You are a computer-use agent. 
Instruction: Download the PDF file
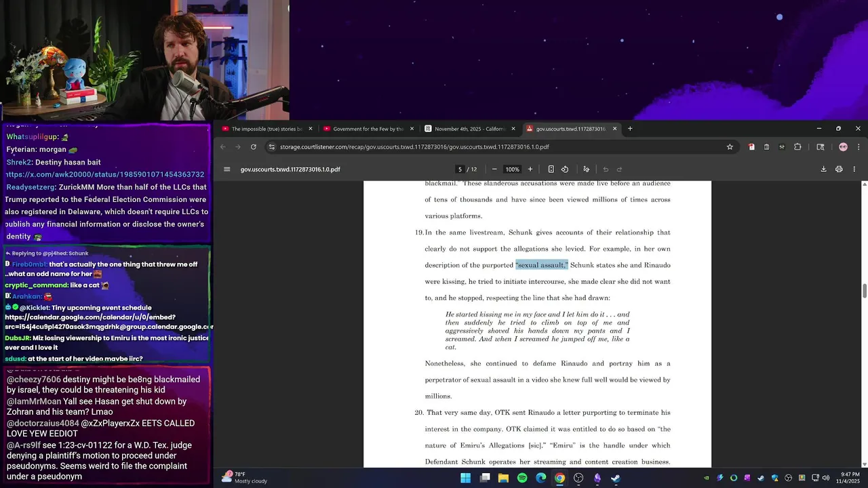click(824, 169)
